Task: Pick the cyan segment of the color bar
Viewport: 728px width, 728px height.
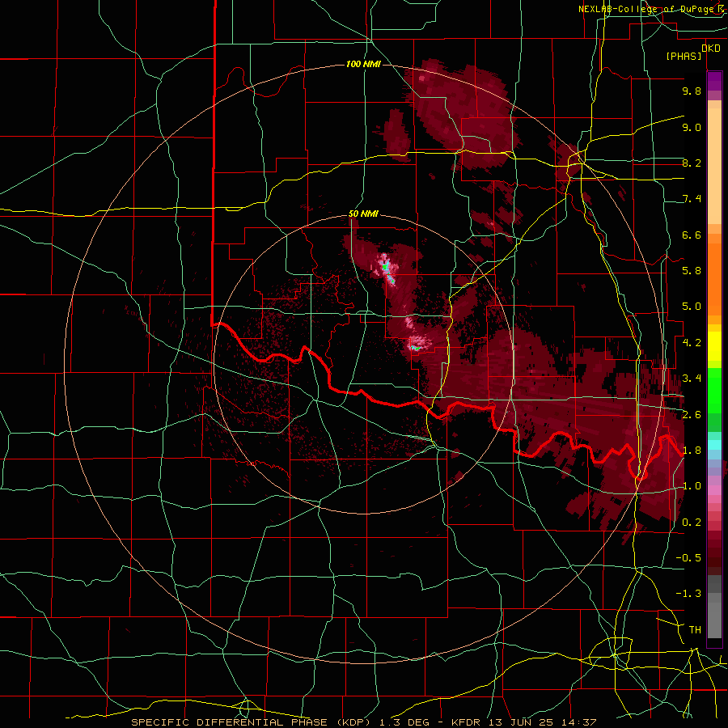Action: click(714, 445)
